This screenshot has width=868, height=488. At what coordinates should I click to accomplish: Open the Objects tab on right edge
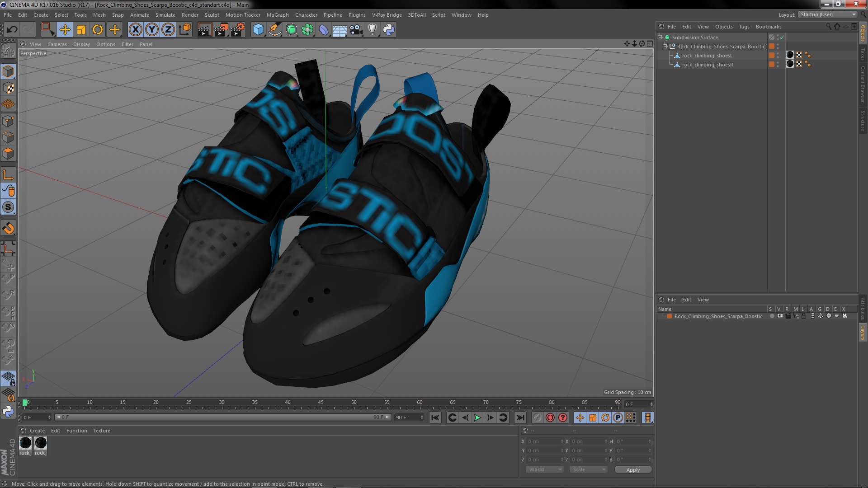click(863, 33)
